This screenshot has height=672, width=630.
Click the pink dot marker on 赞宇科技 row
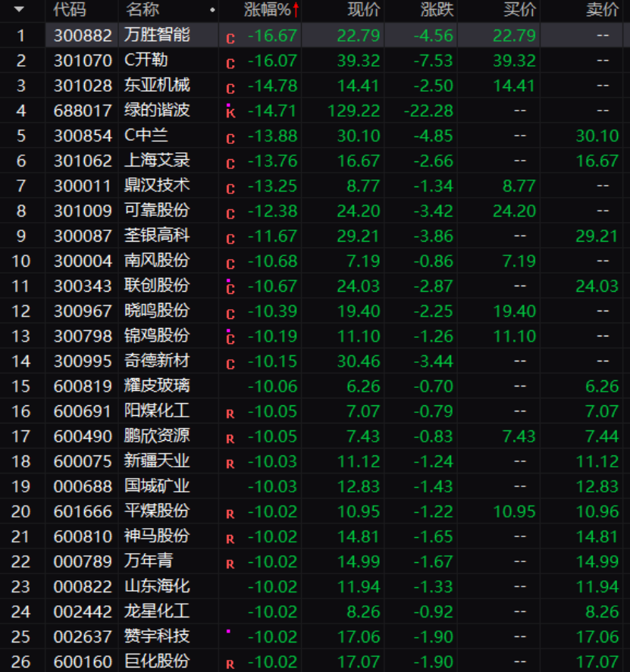pos(229,630)
